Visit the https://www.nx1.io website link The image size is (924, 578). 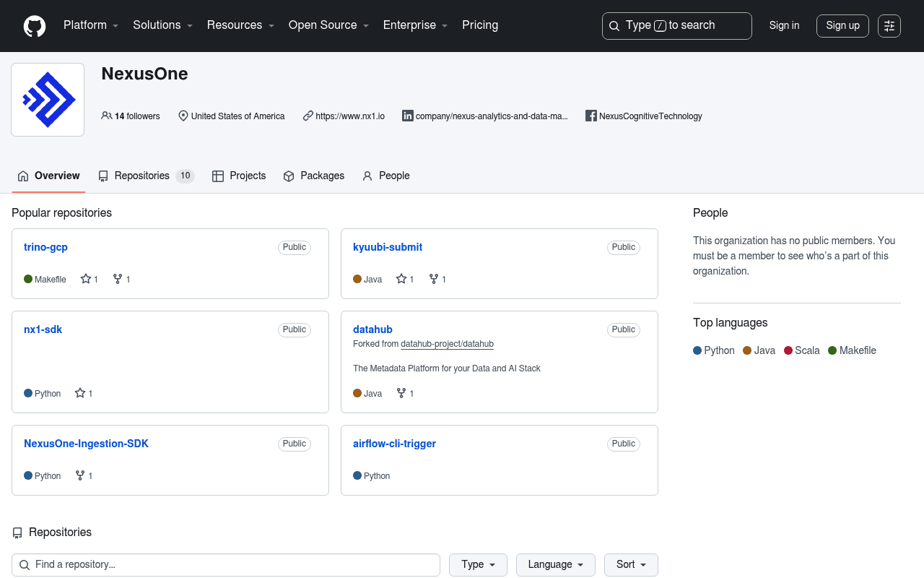350,116
